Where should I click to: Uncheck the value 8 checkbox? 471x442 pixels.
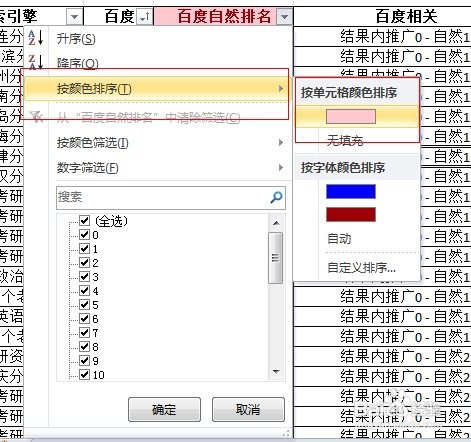pyautogui.click(x=85, y=347)
